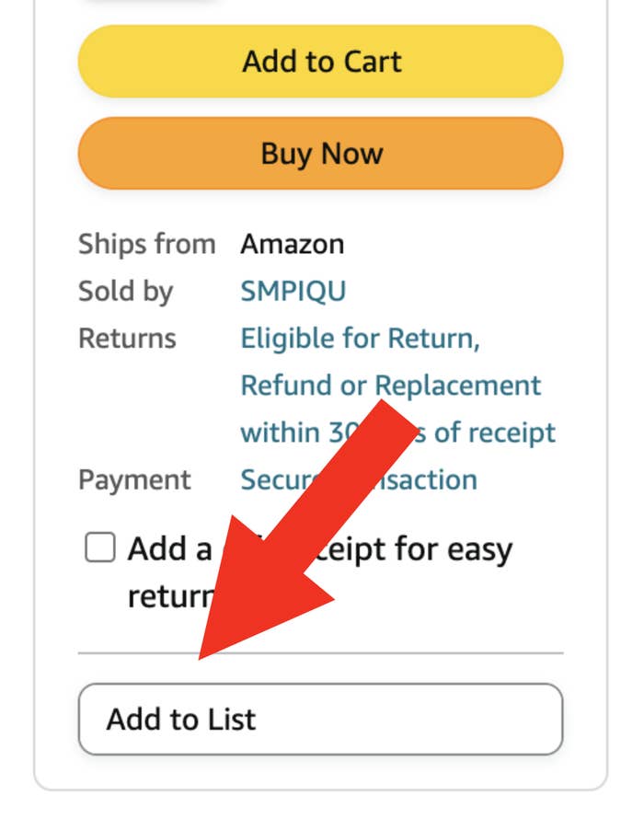Click the Ships from label
This screenshot has width=644, height=830.
[x=146, y=245]
